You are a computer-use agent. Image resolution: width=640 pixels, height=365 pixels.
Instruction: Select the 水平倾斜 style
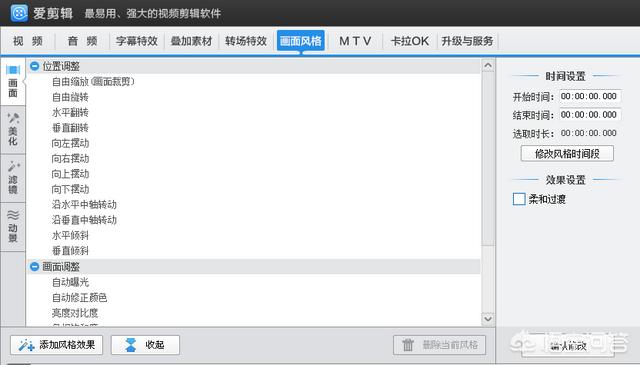click(x=70, y=235)
